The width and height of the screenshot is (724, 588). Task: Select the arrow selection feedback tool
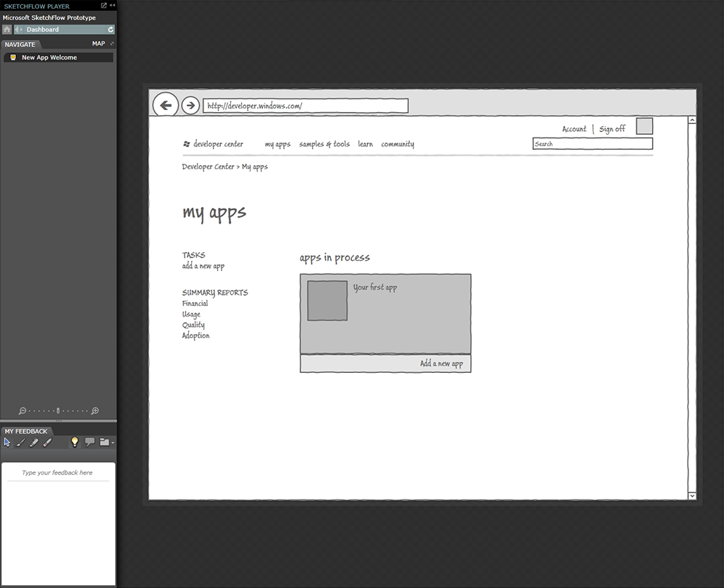point(7,442)
